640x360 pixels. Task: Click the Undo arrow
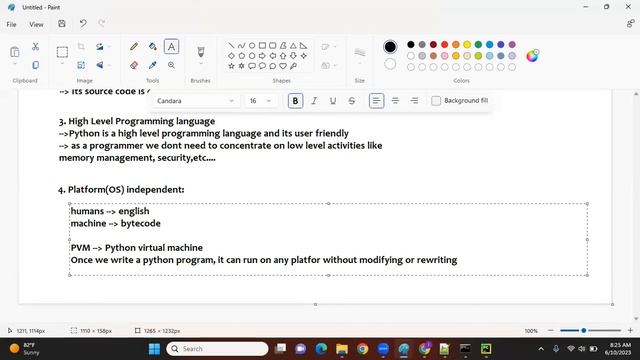83,24
